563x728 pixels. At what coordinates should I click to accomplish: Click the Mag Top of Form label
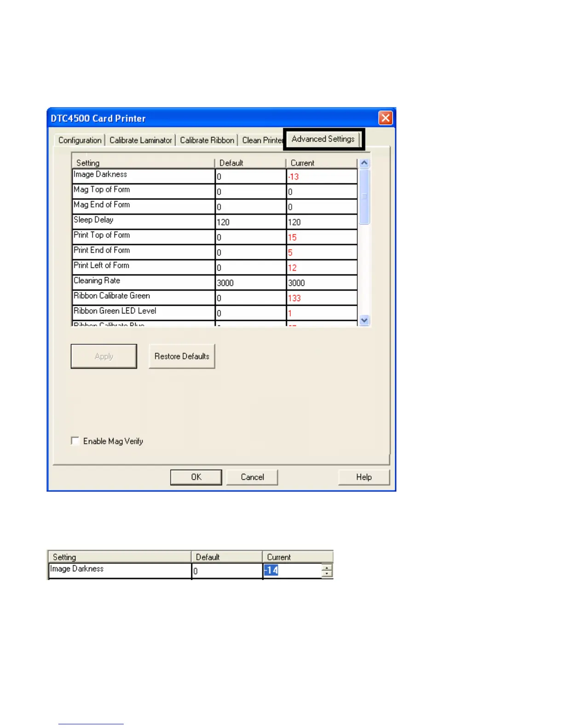click(x=102, y=190)
